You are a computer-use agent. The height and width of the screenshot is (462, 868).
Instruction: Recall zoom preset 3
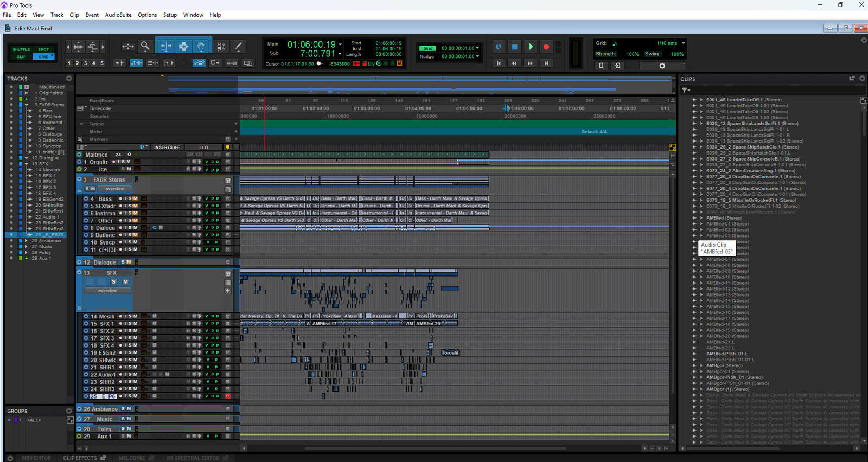pyautogui.click(x=85, y=63)
